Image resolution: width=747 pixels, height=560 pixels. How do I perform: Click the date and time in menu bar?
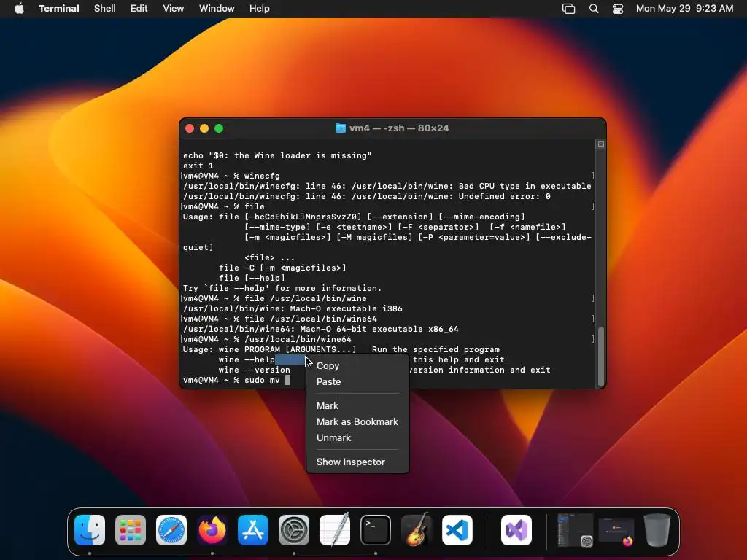684,9
